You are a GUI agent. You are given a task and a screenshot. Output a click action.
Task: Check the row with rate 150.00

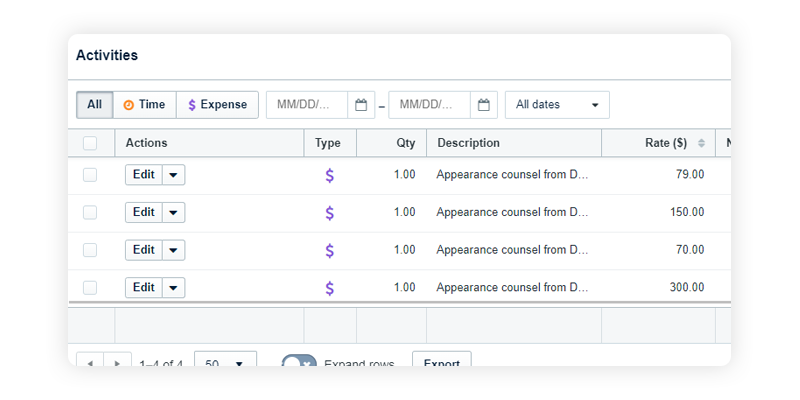(x=90, y=213)
